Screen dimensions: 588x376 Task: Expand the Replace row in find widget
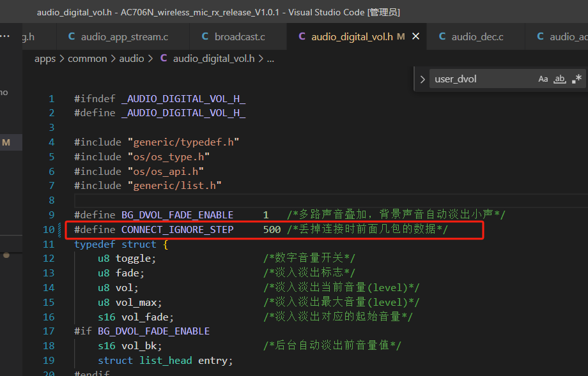[x=422, y=79]
